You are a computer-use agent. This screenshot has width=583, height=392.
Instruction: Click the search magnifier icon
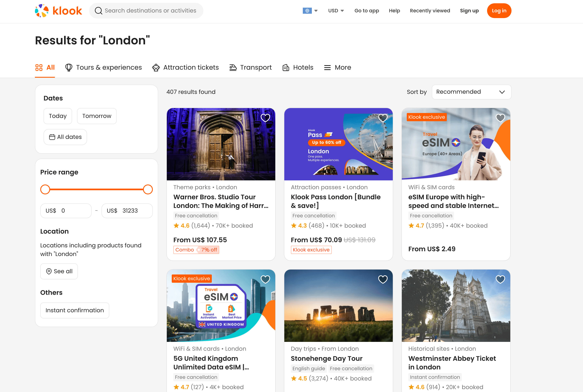pos(98,11)
